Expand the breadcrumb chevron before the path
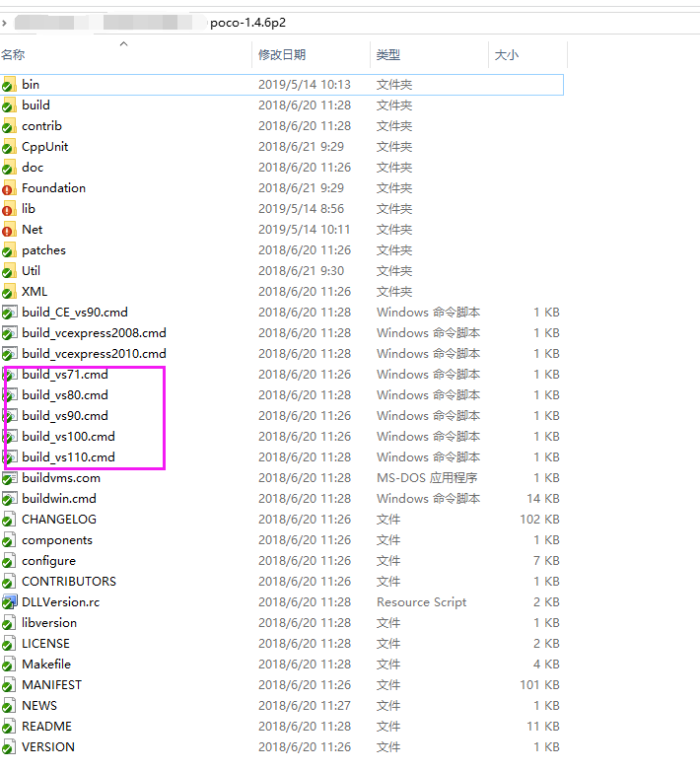Screen dimensions: 700x770 (x=4, y=23)
